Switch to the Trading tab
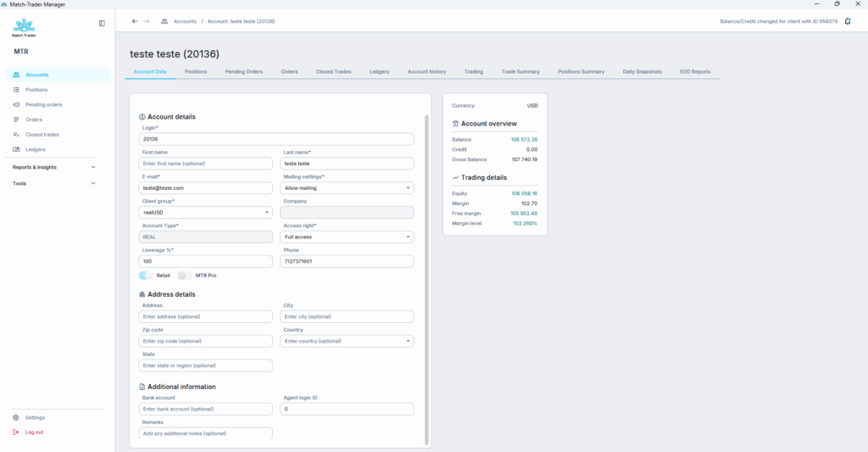The height and width of the screenshot is (452, 868). 474,72
